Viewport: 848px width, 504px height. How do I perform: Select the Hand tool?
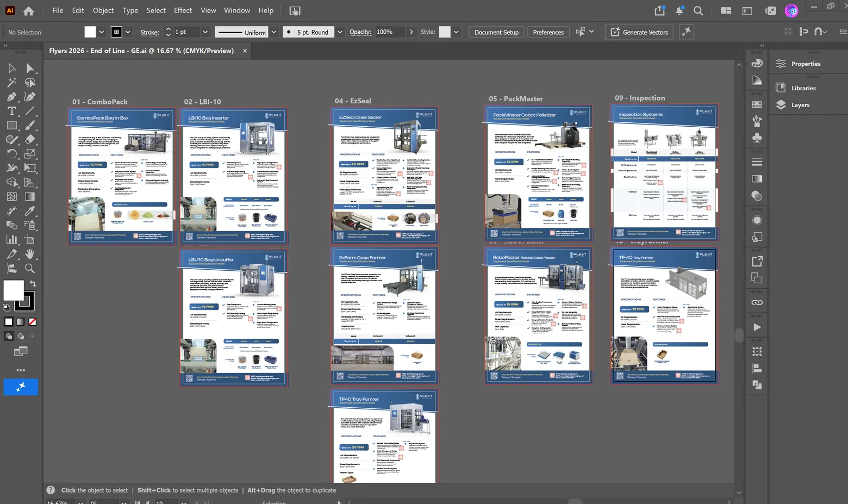tap(30, 253)
